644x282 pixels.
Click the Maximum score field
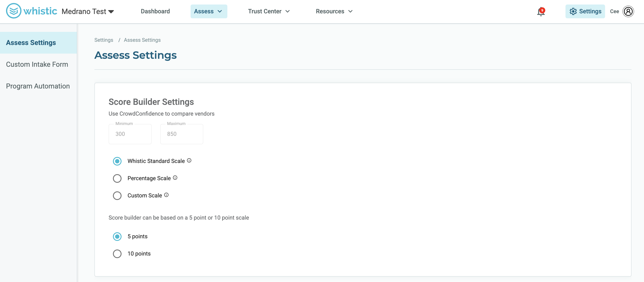[182, 134]
